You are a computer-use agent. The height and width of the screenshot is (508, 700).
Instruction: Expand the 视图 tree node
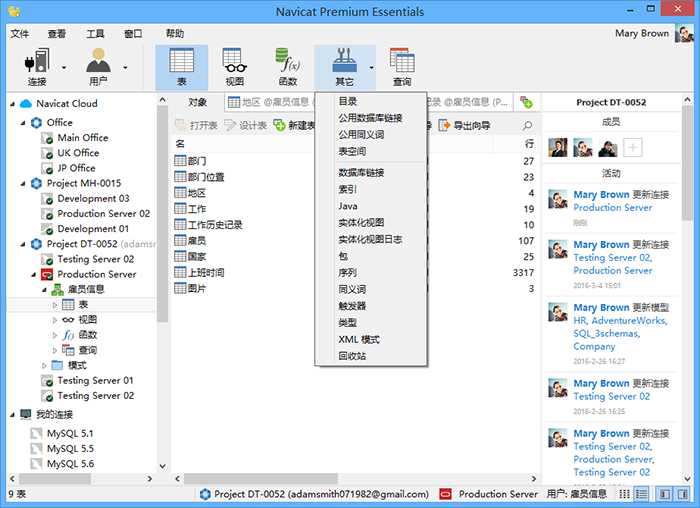tap(55, 320)
